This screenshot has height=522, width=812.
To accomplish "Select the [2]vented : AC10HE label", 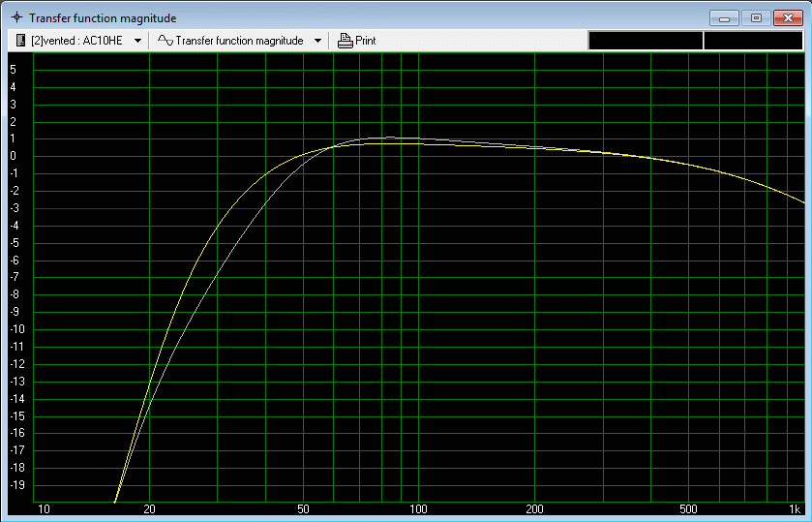I will [76, 41].
